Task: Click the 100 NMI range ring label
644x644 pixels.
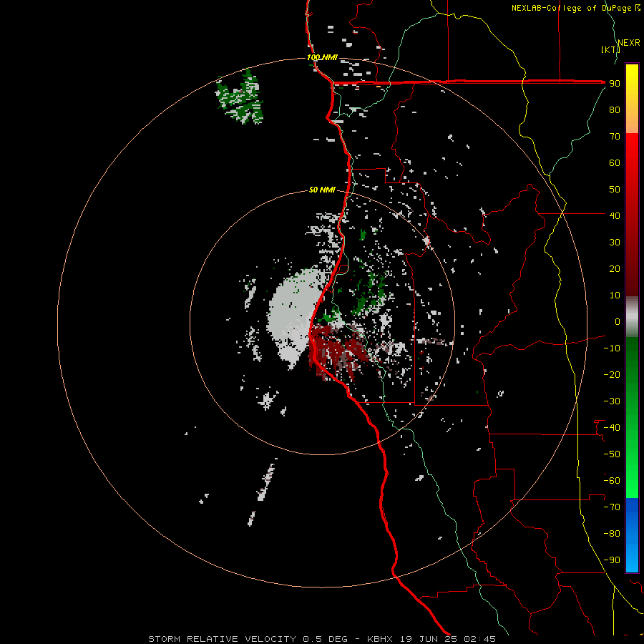Action: (322, 57)
